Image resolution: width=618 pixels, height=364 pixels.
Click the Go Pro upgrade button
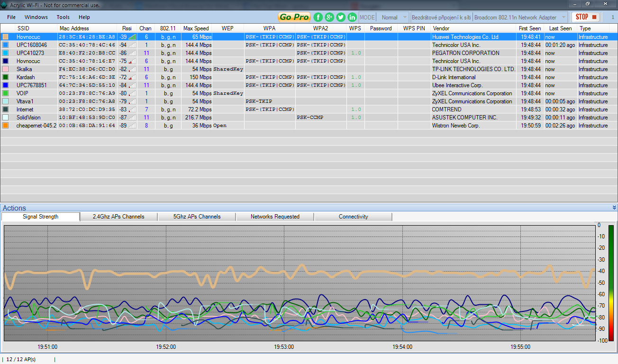click(x=294, y=17)
